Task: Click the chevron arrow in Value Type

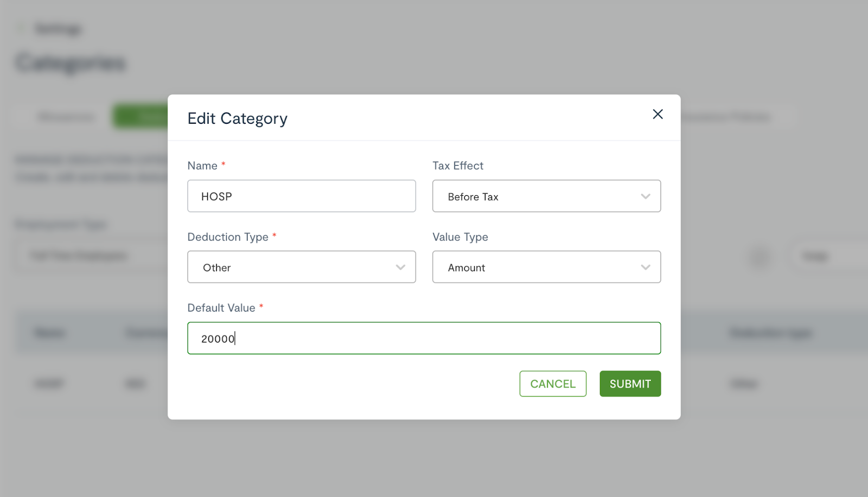Action: tap(645, 267)
